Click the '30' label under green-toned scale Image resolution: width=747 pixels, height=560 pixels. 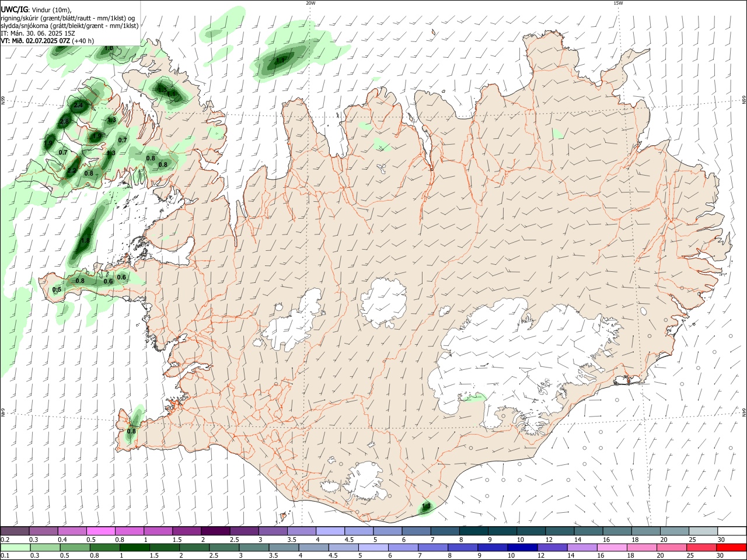pos(720,556)
